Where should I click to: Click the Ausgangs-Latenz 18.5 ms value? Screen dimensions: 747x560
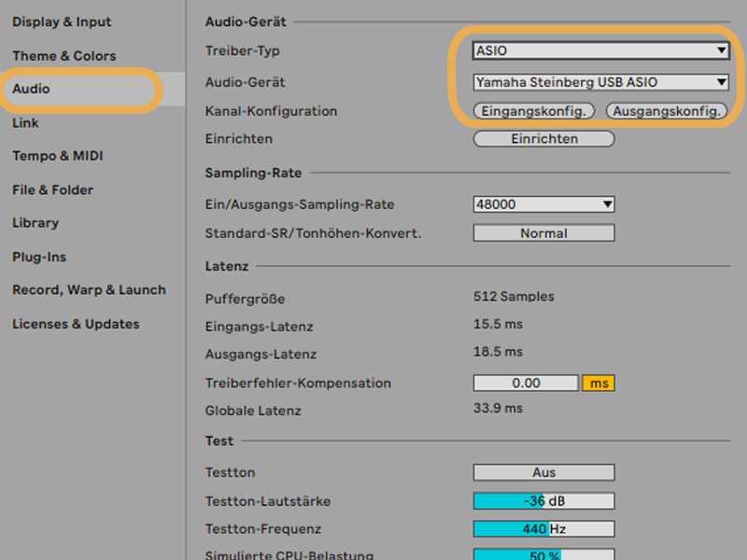[x=498, y=352]
